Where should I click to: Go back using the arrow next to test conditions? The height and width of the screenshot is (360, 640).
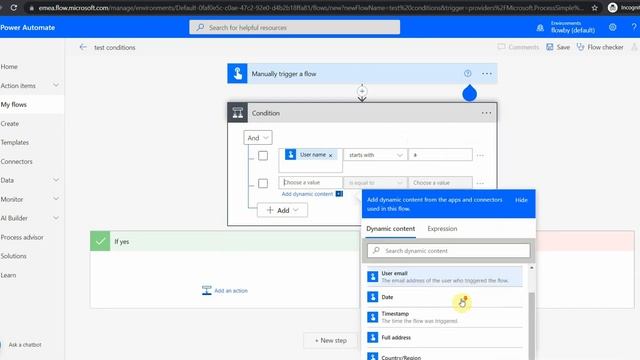[x=83, y=47]
